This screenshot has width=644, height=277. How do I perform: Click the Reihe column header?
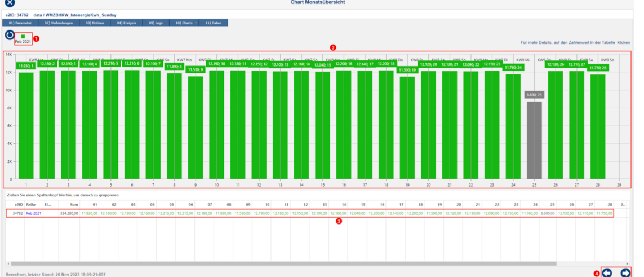(32, 204)
